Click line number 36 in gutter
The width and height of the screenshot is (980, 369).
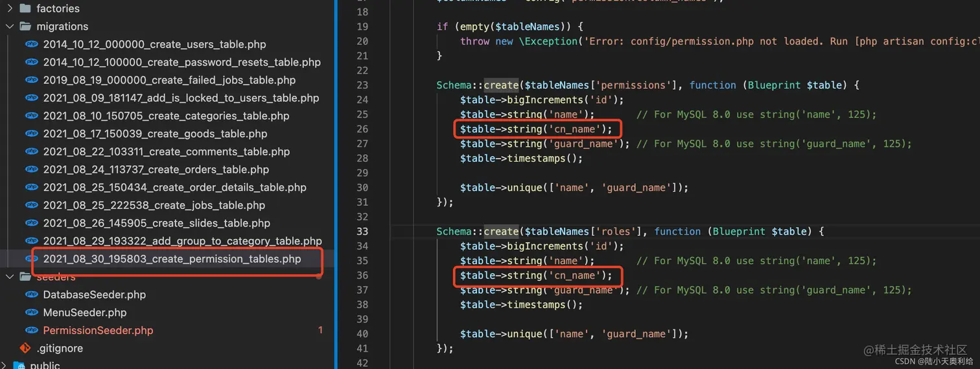(x=362, y=275)
